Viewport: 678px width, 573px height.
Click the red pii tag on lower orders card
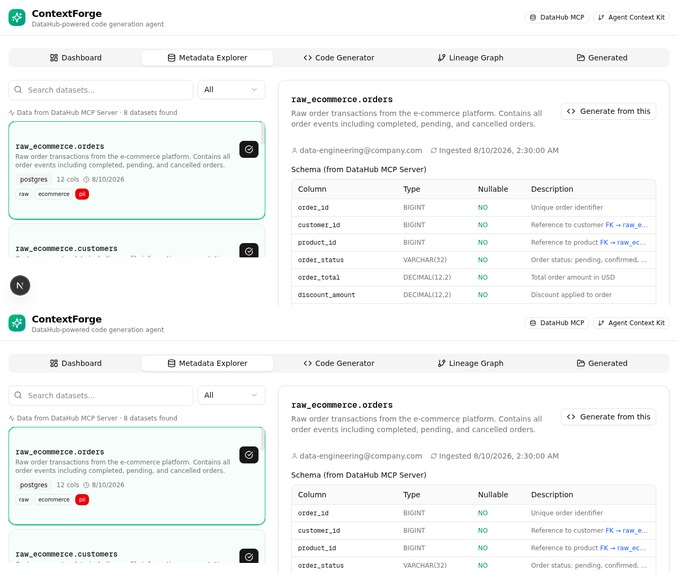82,499
